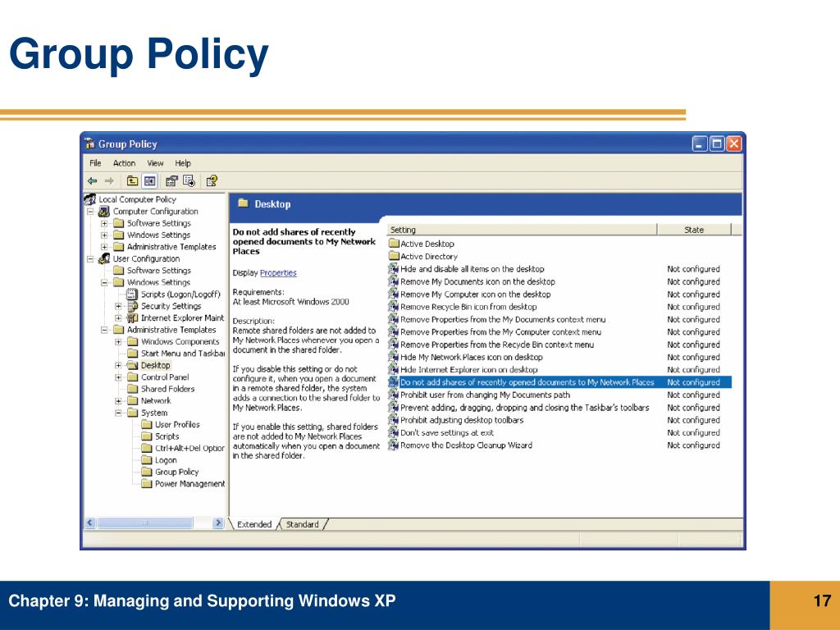Select User Profiles under System

[x=177, y=425]
